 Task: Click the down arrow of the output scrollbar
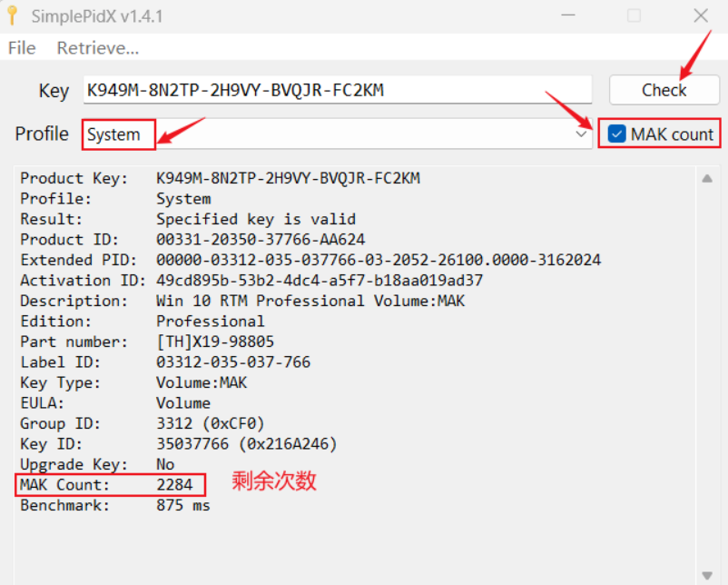[x=707, y=572]
